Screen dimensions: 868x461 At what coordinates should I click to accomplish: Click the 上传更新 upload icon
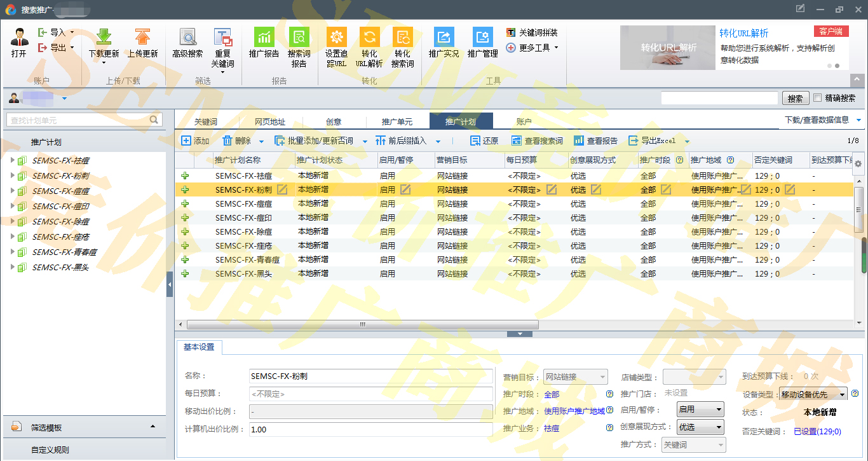tap(142, 38)
